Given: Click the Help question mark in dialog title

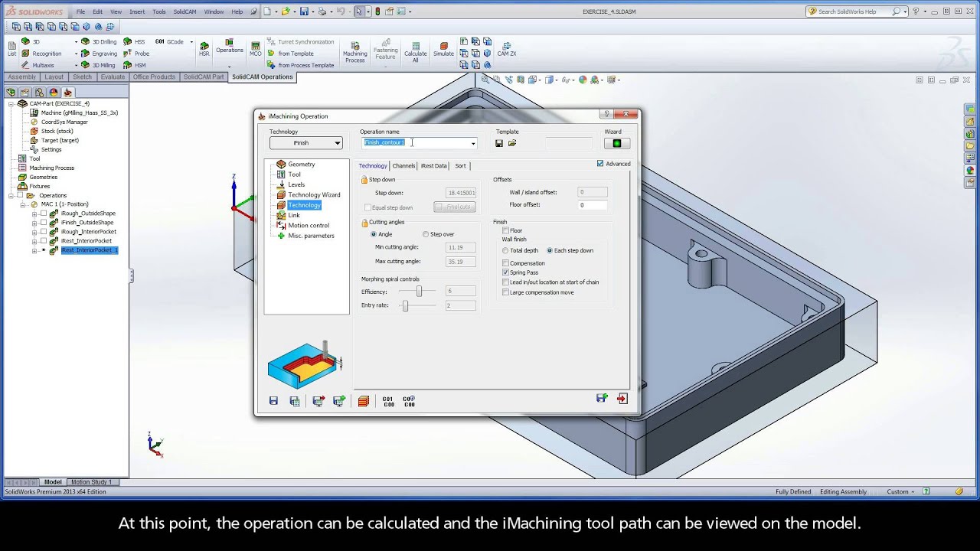Looking at the screenshot, I should [x=607, y=114].
